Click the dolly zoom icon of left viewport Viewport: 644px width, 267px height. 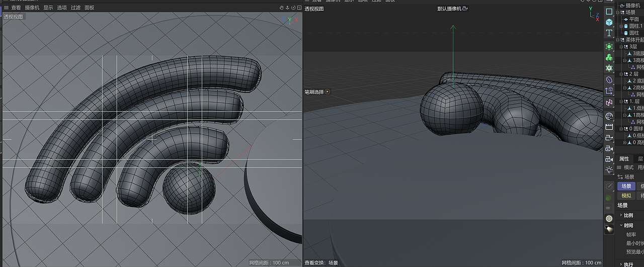point(287,8)
